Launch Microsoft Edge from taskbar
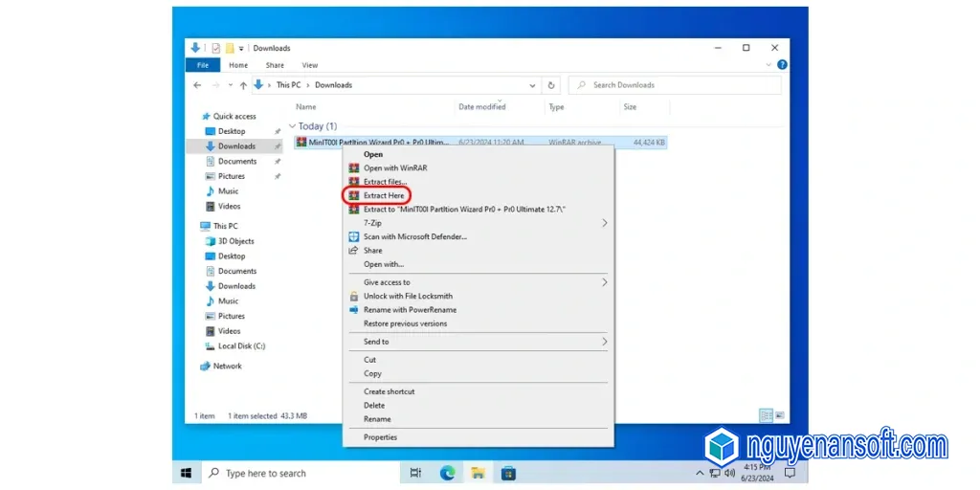980x490 pixels. pyautogui.click(x=447, y=473)
